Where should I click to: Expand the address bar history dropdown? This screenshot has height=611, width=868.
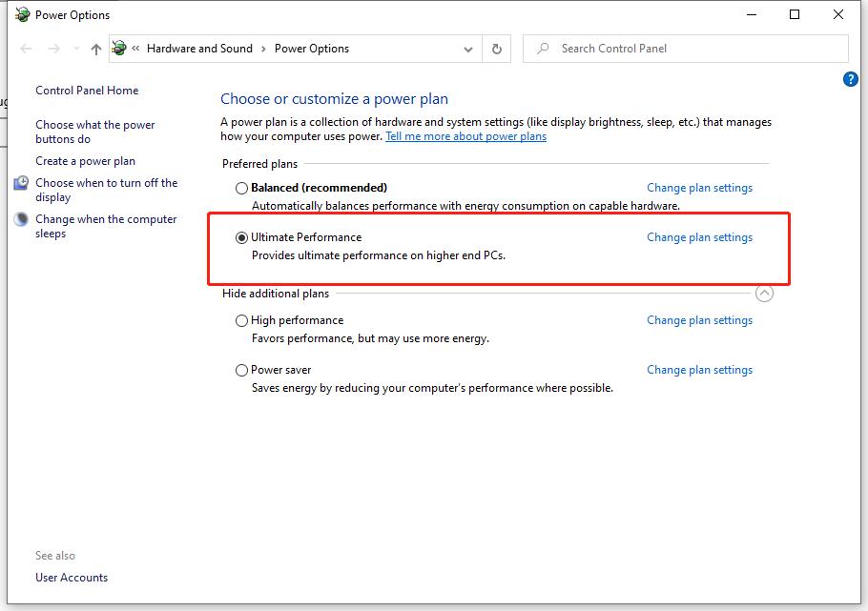tap(468, 49)
